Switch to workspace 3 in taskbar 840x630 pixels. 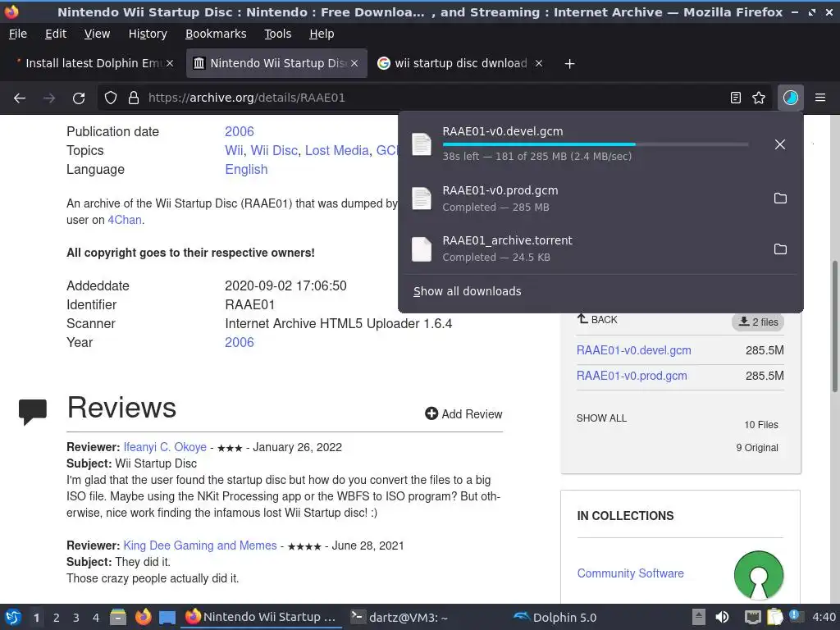click(x=76, y=618)
